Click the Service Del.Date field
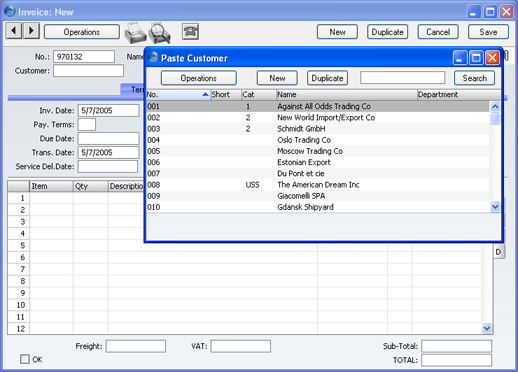 click(x=108, y=166)
